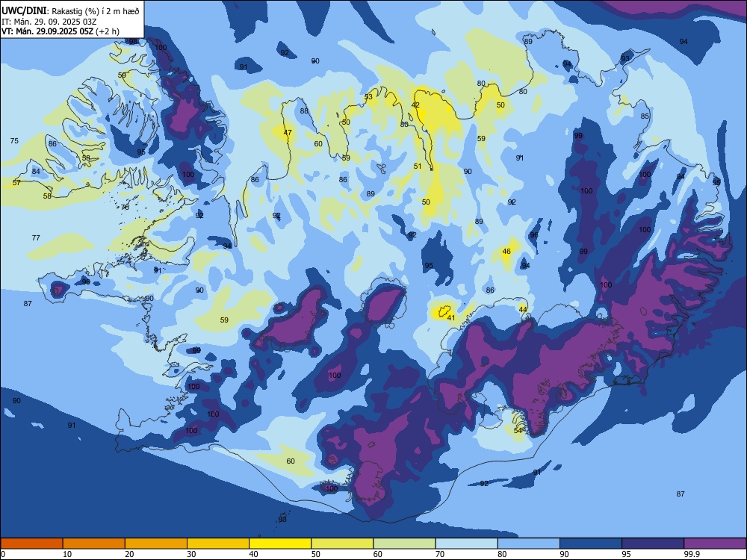The height and width of the screenshot is (560, 747).
Task: Select the humidity value 84 on map
Action: 36,172
